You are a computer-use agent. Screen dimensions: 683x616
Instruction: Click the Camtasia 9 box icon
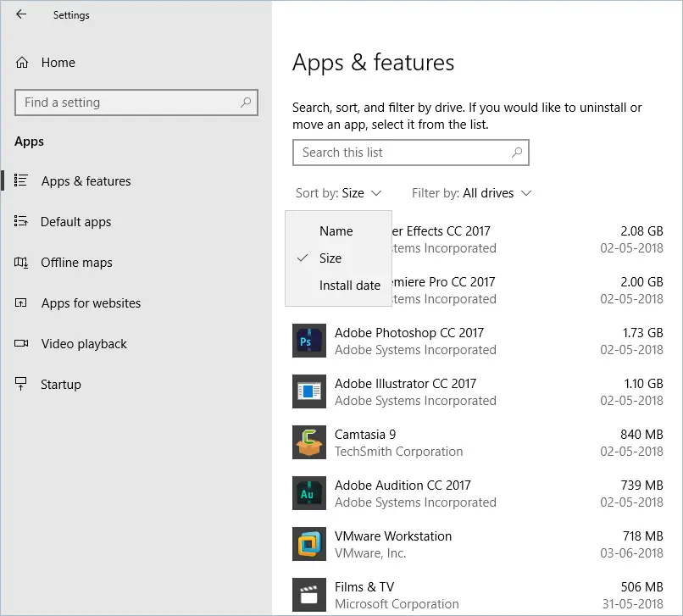[x=309, y=442]
